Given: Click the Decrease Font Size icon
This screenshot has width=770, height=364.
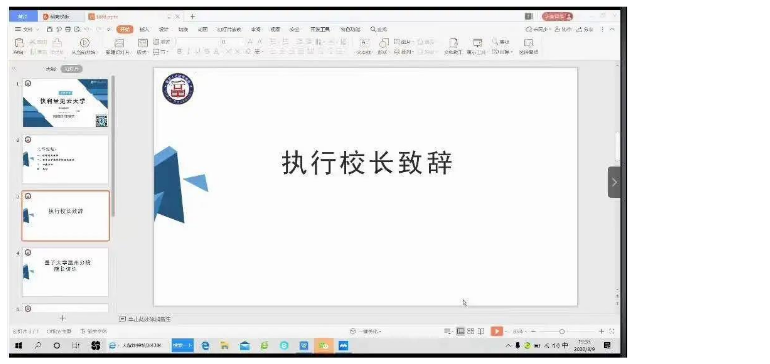Looking at the screenshot, I should 260,42.
